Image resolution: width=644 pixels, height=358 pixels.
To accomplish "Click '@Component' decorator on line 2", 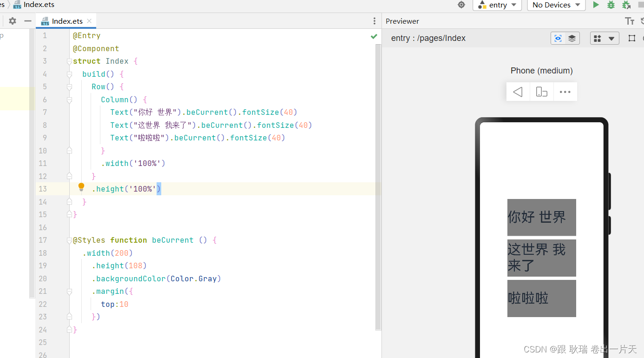I will 96,48.
